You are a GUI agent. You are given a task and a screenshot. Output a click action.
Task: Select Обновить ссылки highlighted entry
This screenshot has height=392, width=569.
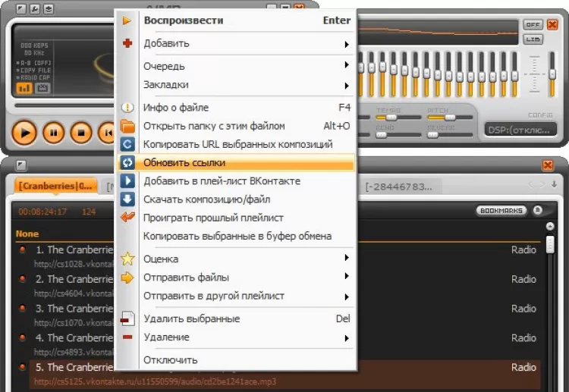pyautogui.click(x=236, y=162)
